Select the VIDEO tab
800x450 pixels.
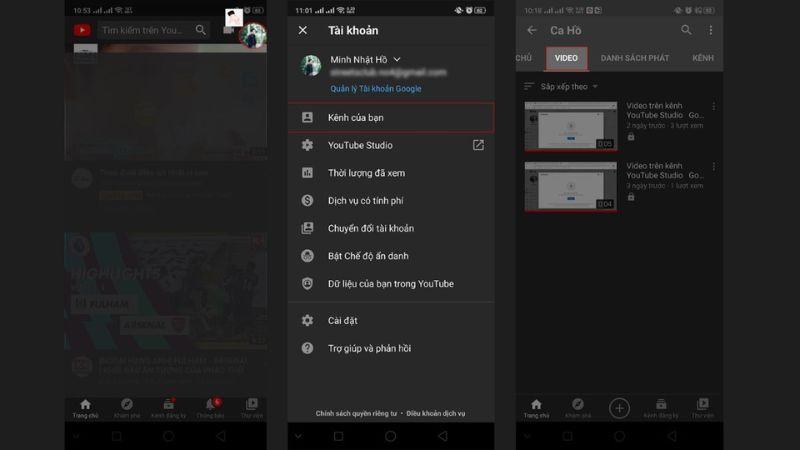coord(566,58)
